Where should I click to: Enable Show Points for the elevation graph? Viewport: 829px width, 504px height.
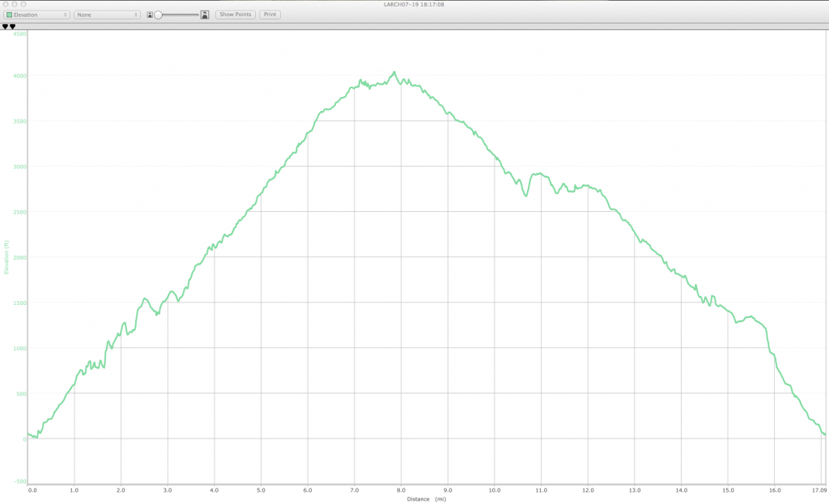(x=236, y=14)
